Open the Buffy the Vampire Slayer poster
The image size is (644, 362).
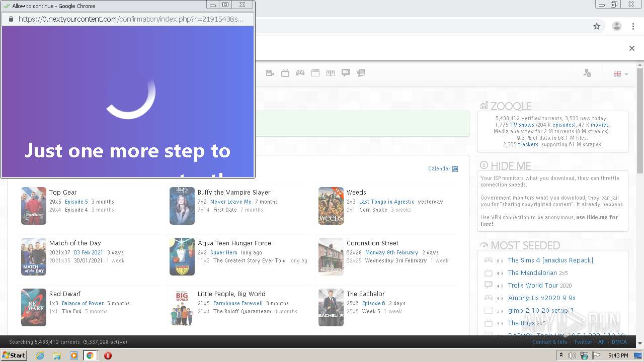pyautogui.click(x=182, y=206)
